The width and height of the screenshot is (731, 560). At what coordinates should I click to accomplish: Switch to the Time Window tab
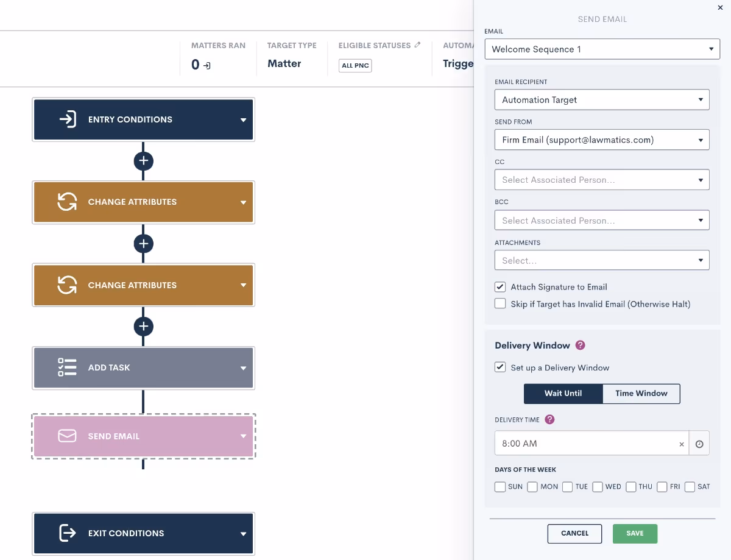pyautogui.click(x=641, y=394)
